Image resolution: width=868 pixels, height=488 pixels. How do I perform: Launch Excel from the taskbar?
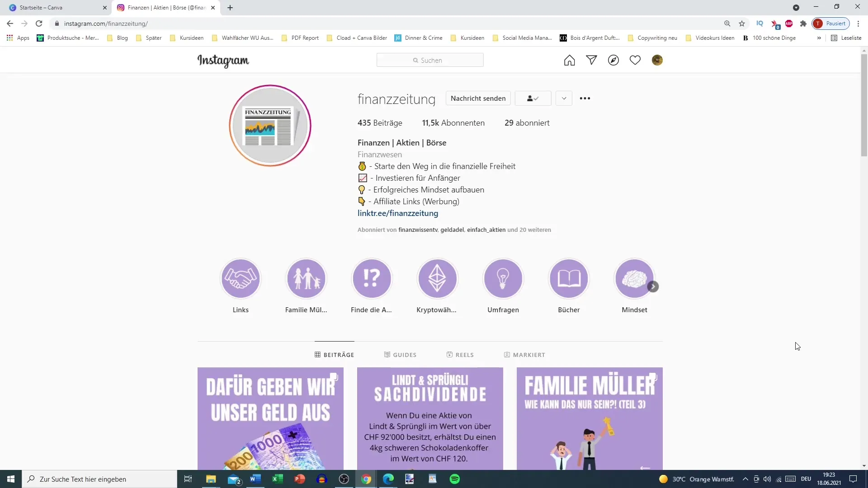click(x=278, y=479)
